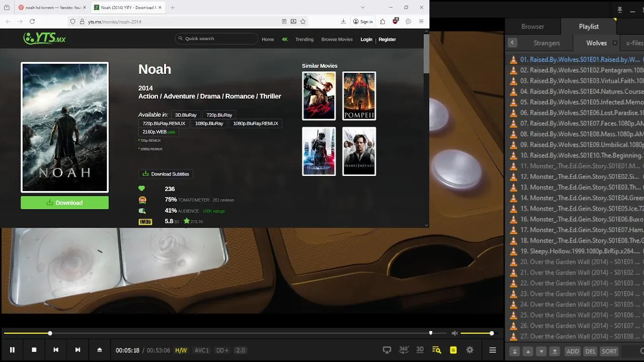Click the ADD playlist button

tap(573, 351)
